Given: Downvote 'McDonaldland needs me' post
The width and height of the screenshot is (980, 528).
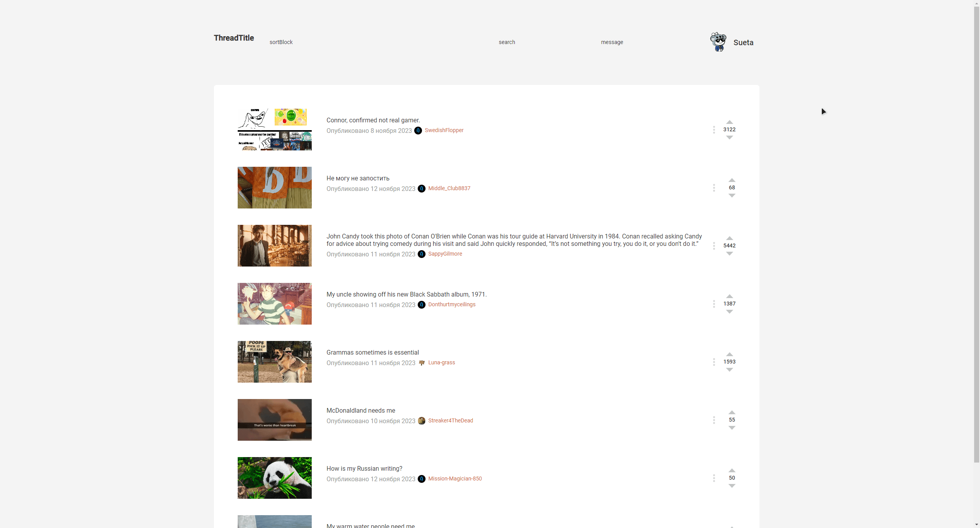Looking at the screenshot, I should (x=732, y=428).
